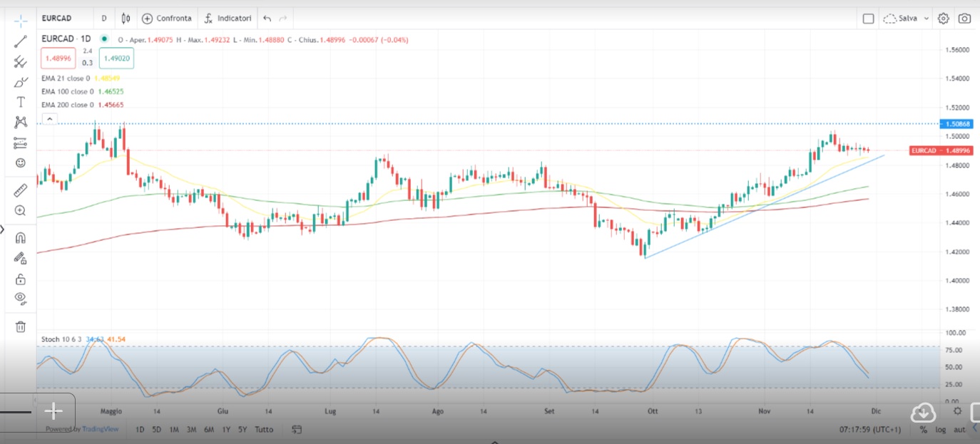This screenshot has height=444, width=980.
Task: Toggle lock all drawing tools
Action: click(x=21, y=279)
